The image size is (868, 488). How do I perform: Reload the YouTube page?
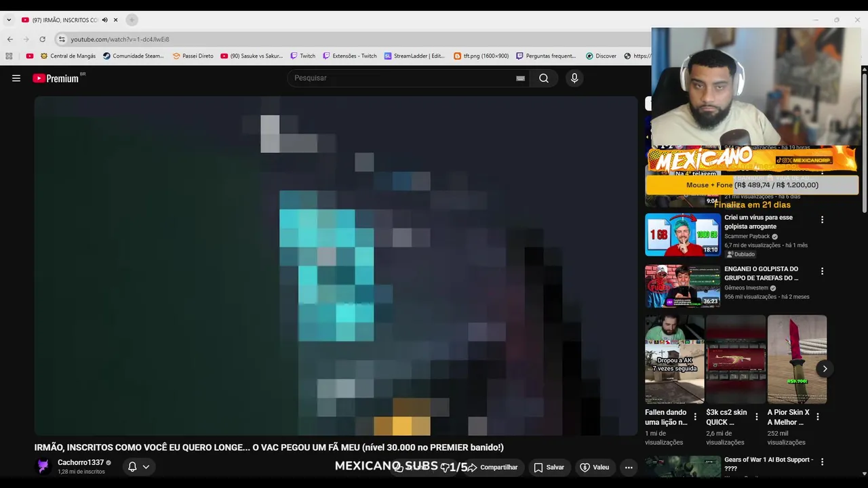(x=43, y=39)
